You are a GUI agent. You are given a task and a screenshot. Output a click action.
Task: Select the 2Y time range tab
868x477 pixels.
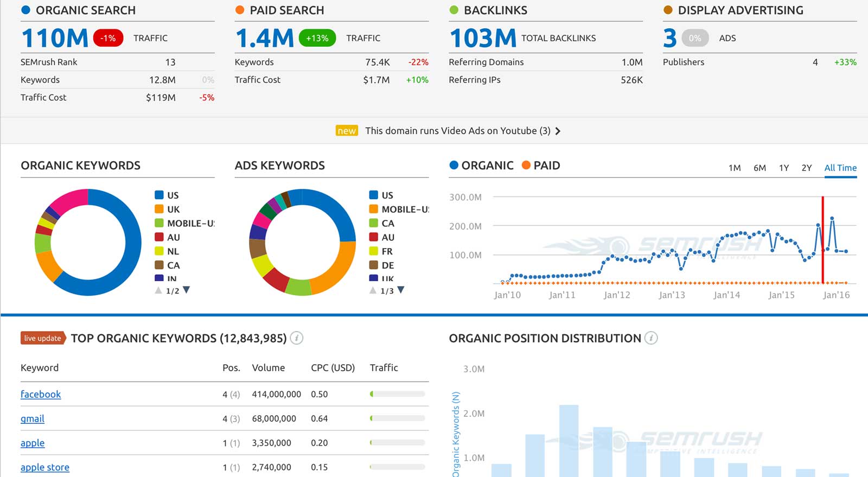[x=807, y=168]
